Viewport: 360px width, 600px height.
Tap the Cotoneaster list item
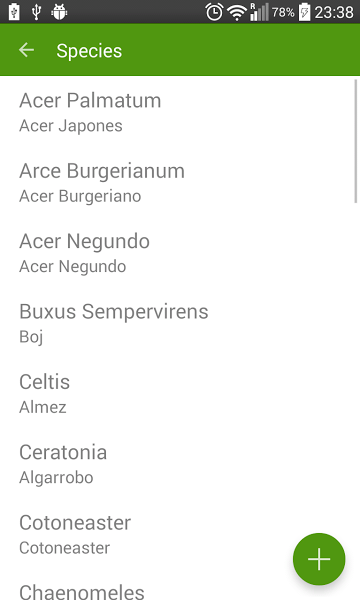tap(180, 534)
